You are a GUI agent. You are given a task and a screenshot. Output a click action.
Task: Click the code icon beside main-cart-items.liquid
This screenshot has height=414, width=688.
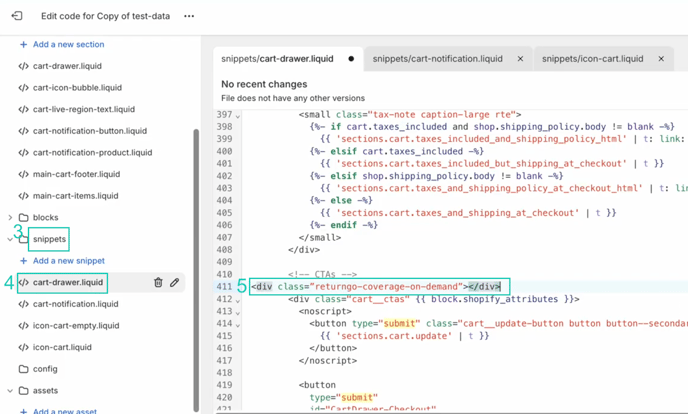pos(23,196)
